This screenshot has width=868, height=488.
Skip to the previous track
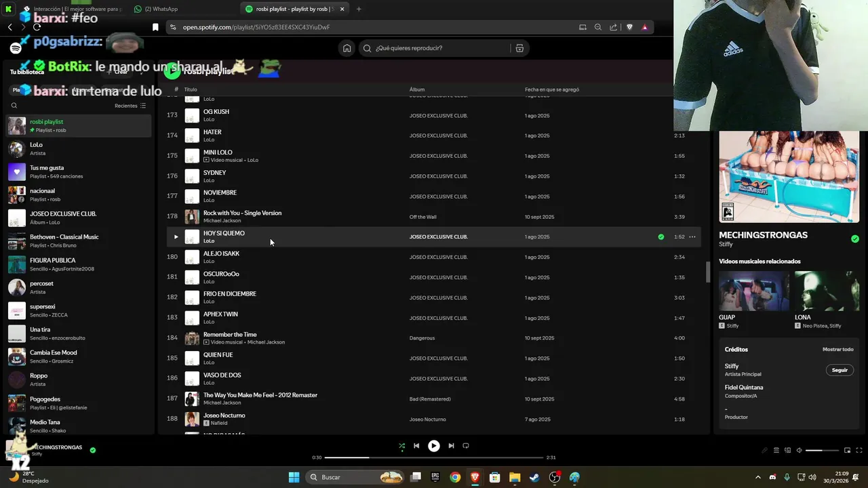(416, 446)
